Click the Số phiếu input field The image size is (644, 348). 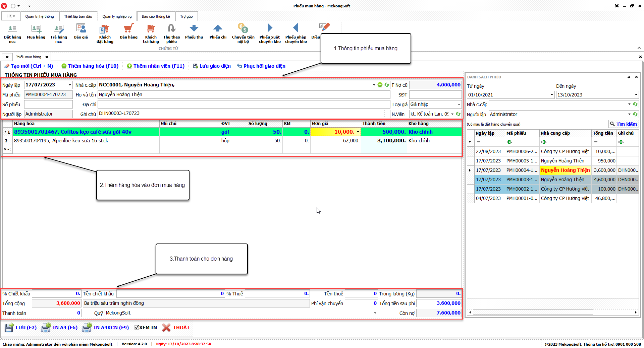(x=48, y=105)
